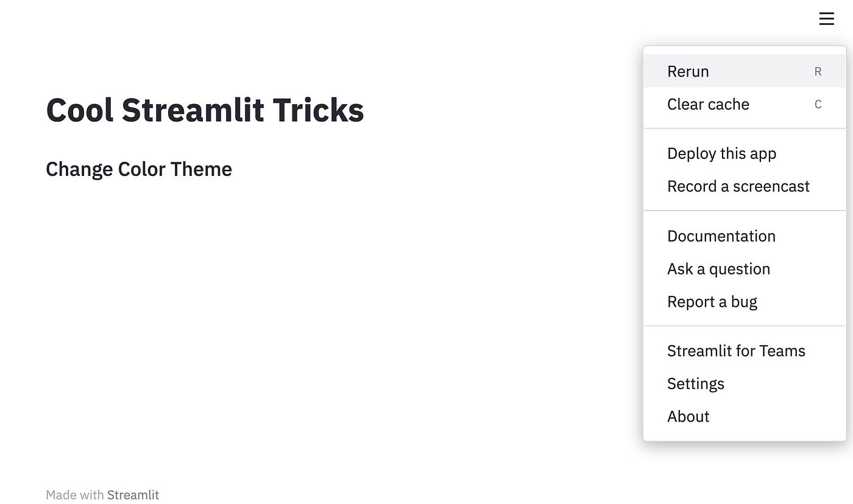
Task: Click inside the open dropdown menu panel
Action: pos(743,243)
